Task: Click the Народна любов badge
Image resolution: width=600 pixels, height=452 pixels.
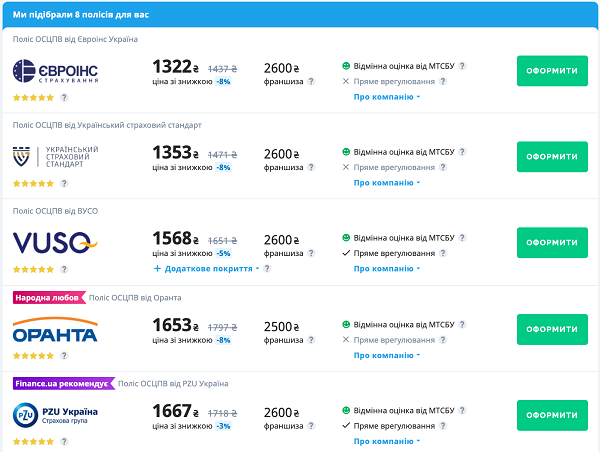Action: click(47, 297)
